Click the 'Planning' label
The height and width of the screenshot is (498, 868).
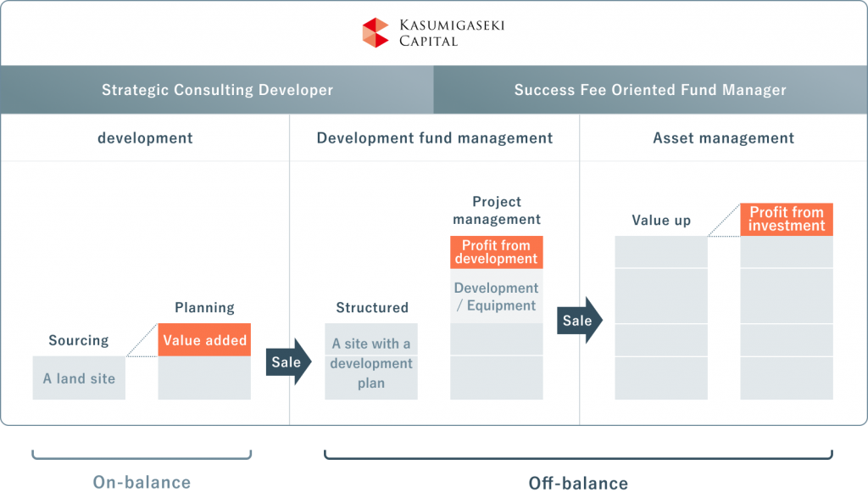pos(205,307)
